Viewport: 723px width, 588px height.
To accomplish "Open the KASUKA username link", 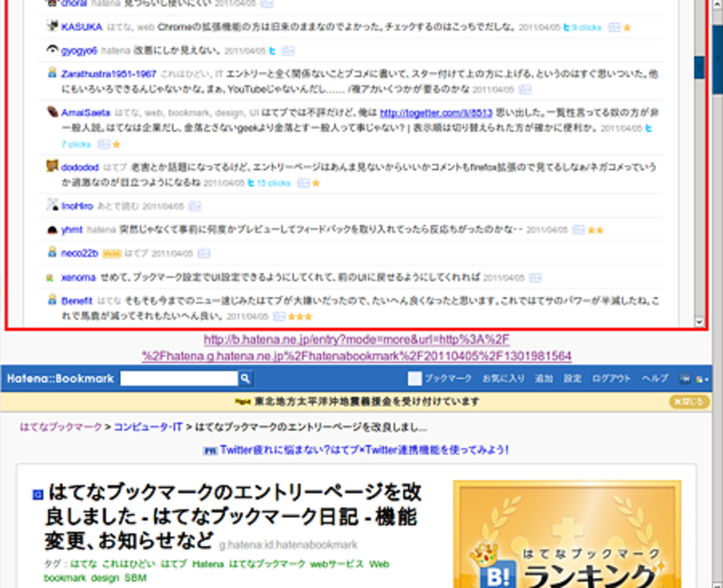I will pyautogui.click(x=82, y=27).
